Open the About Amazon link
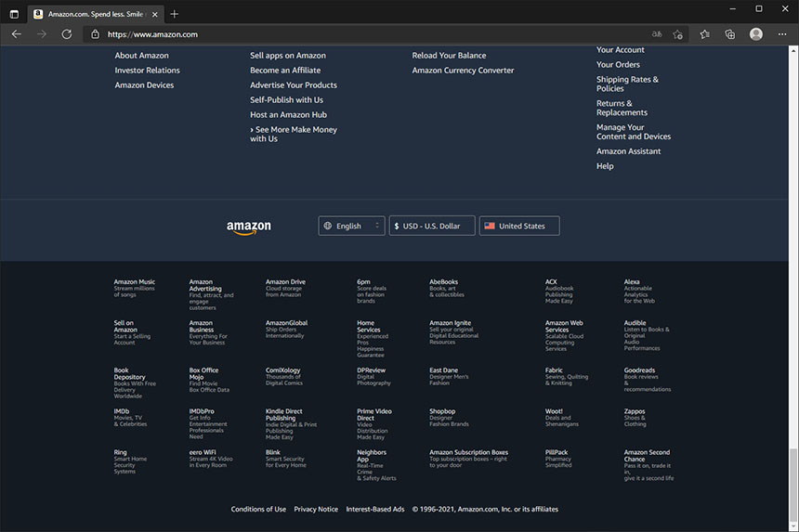Screen dimensions: 799x532 pyautogui.click(x=141, y=56)
